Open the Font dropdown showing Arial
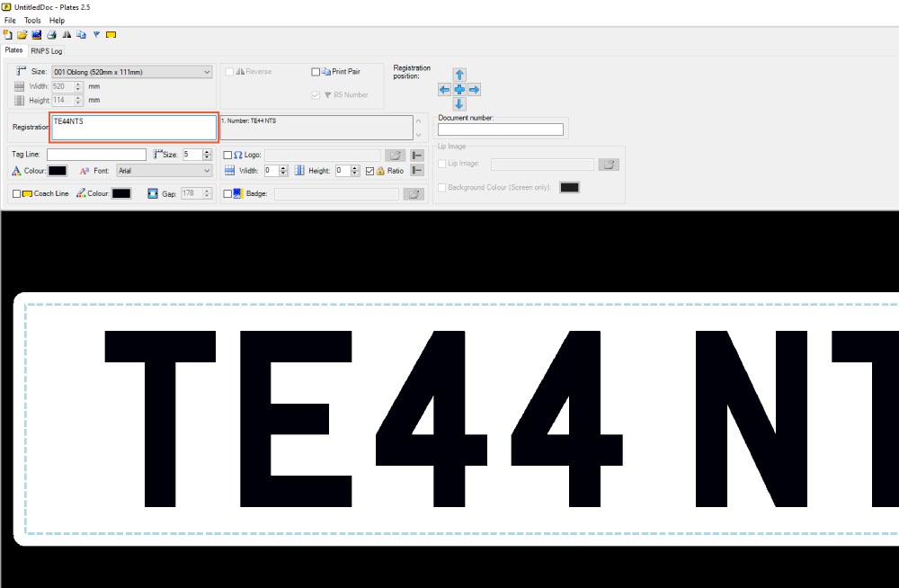899x588 pixels. pos(165,171)
